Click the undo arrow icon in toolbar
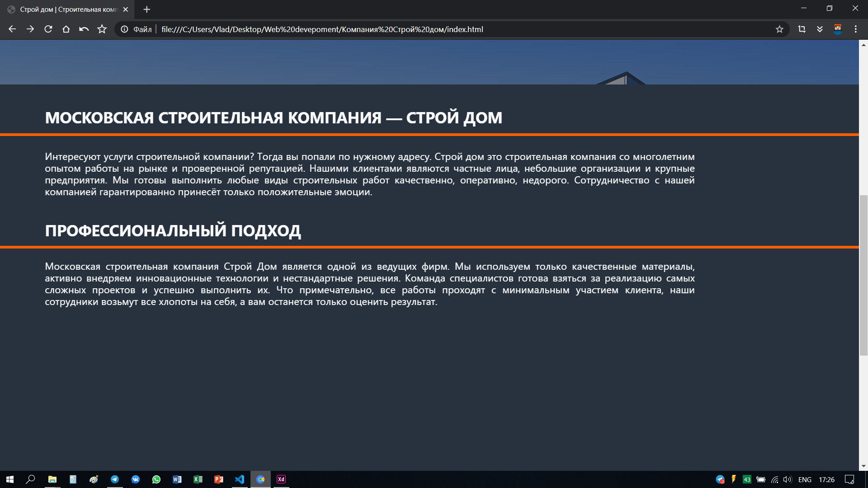 point(84,29)
